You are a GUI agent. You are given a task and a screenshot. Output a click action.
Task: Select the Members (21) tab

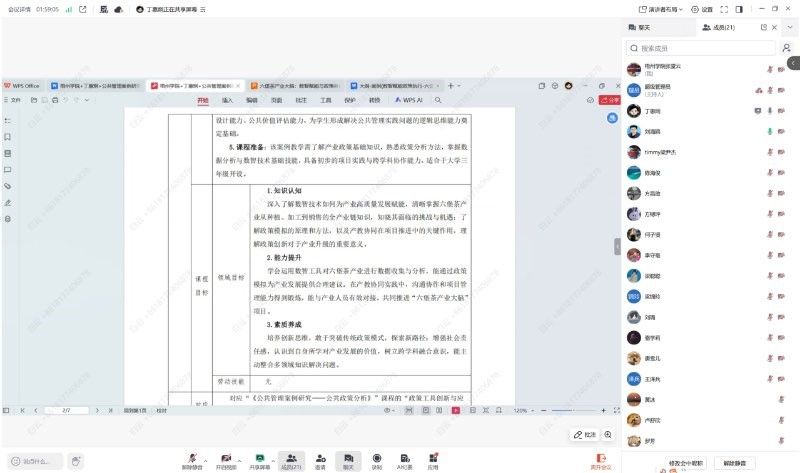point(718,27)
